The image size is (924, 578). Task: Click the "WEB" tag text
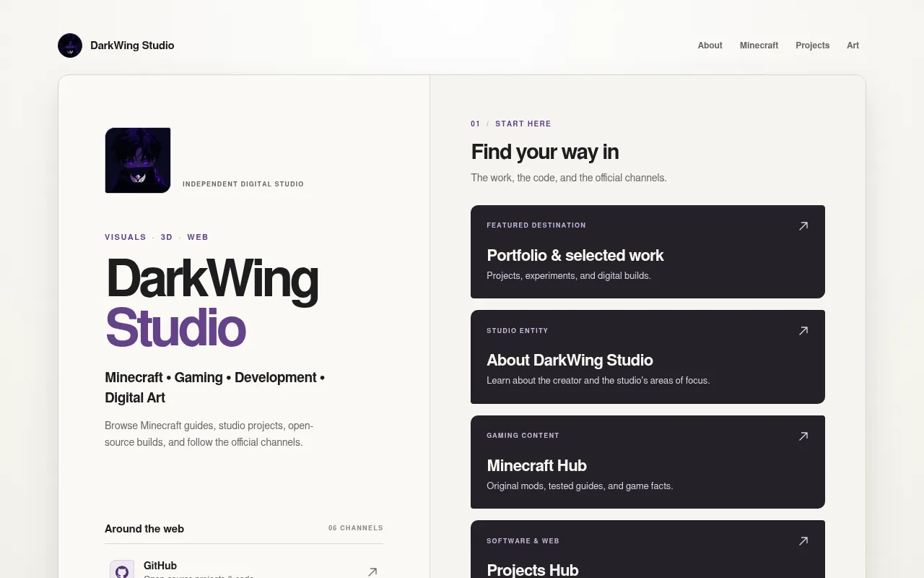tap(198, 237)
